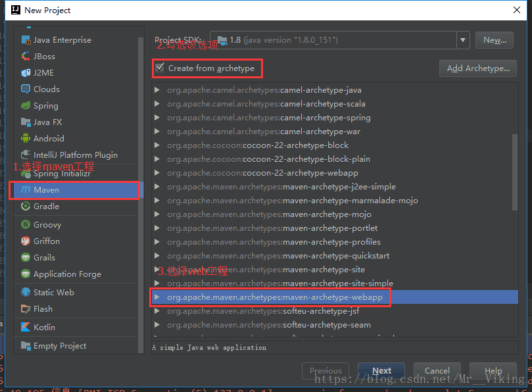Open the Project SDK dropdown arrow
This screenshot has width=532, height=392.
point(463,40)
